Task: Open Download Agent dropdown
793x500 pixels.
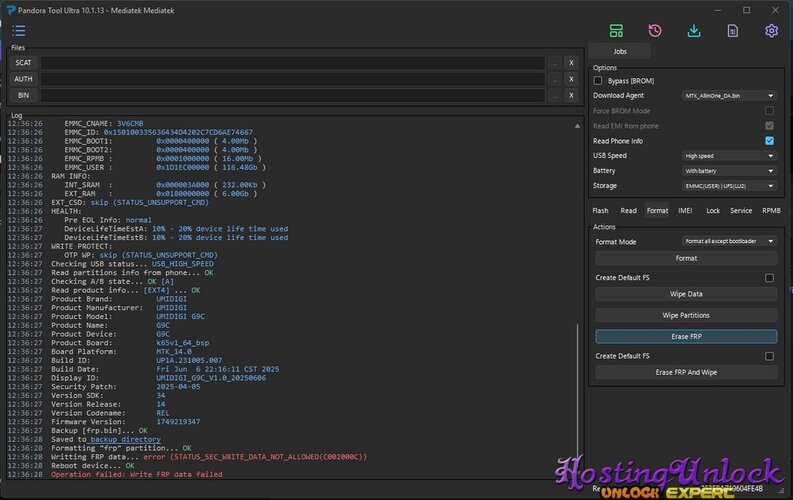Action: pos(729,96)
